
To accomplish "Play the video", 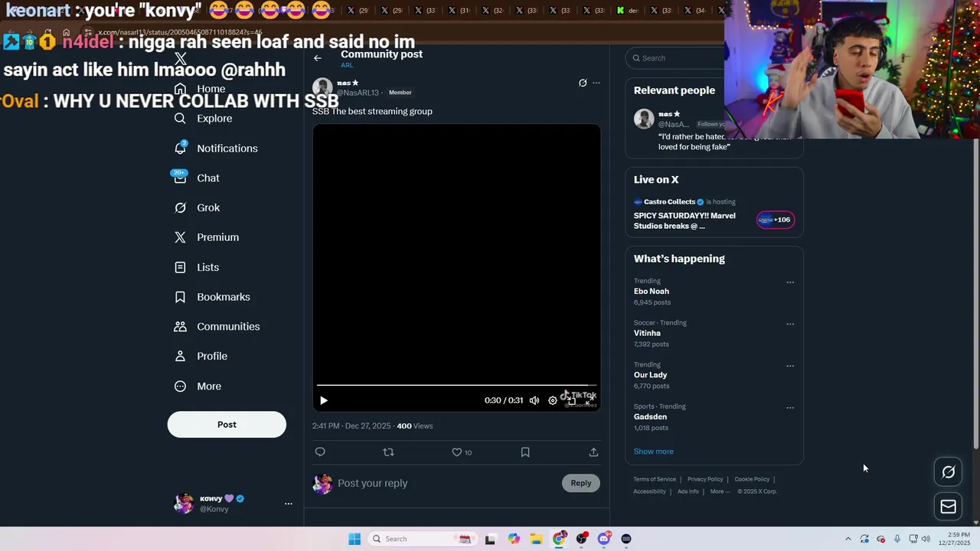I will coord(324,400).
